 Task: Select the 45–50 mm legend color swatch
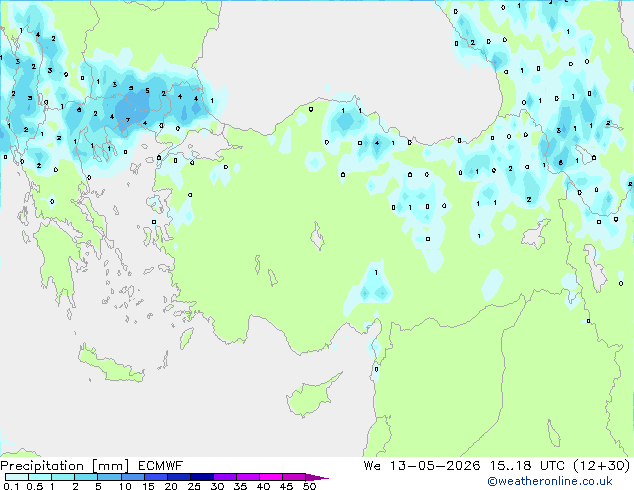(294, 477)
